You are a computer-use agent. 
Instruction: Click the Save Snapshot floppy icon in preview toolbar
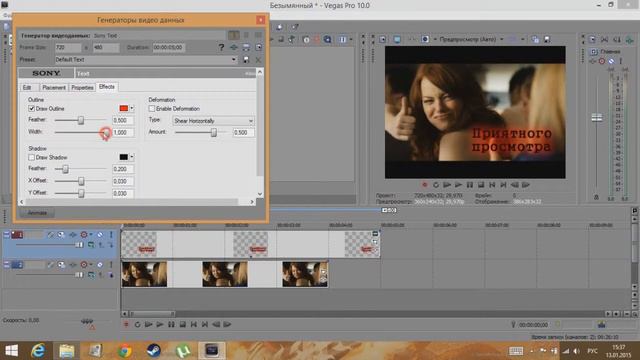(x=547, y=39)
